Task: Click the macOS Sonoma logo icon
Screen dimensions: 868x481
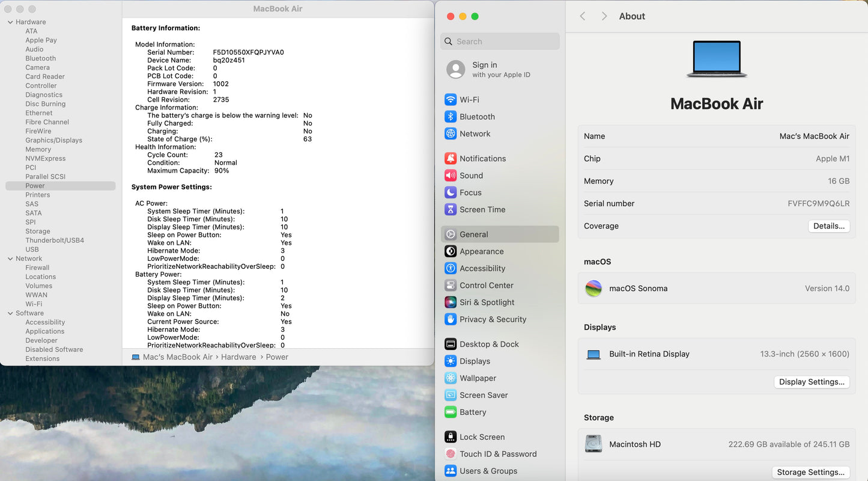Action: click(593, 289)
